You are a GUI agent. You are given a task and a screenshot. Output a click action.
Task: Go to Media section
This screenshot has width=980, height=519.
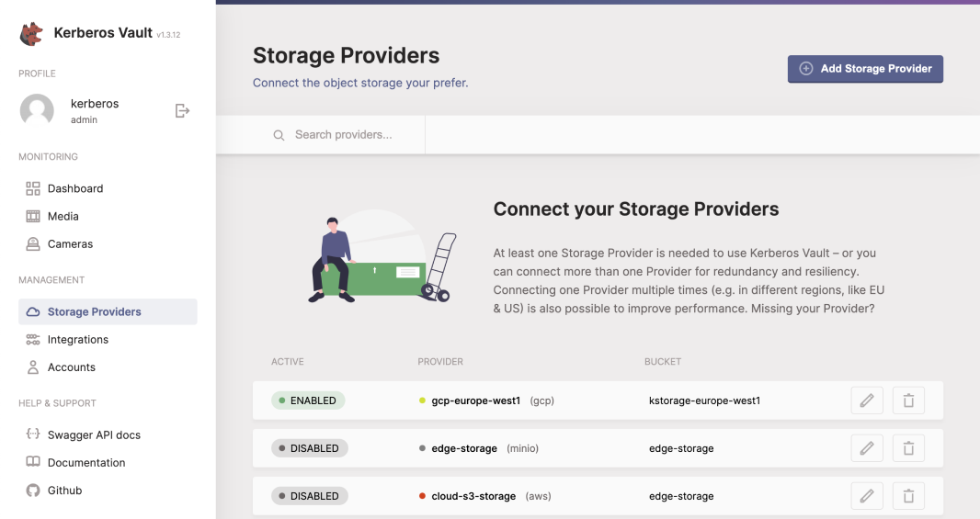(x=63, y=216)
